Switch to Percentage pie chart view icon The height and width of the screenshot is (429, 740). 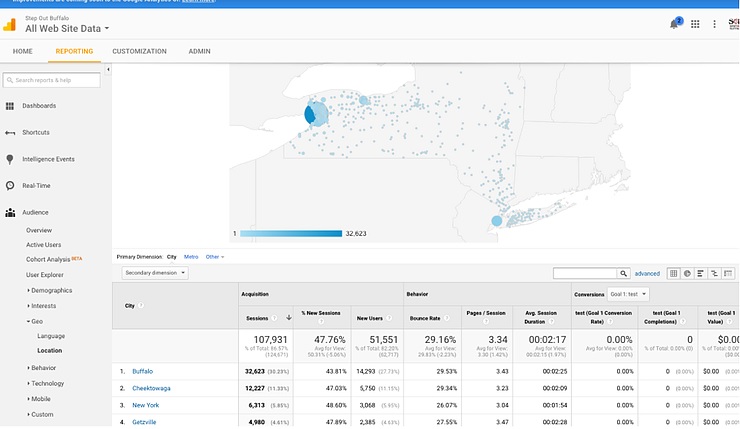[x=687, y=273]
